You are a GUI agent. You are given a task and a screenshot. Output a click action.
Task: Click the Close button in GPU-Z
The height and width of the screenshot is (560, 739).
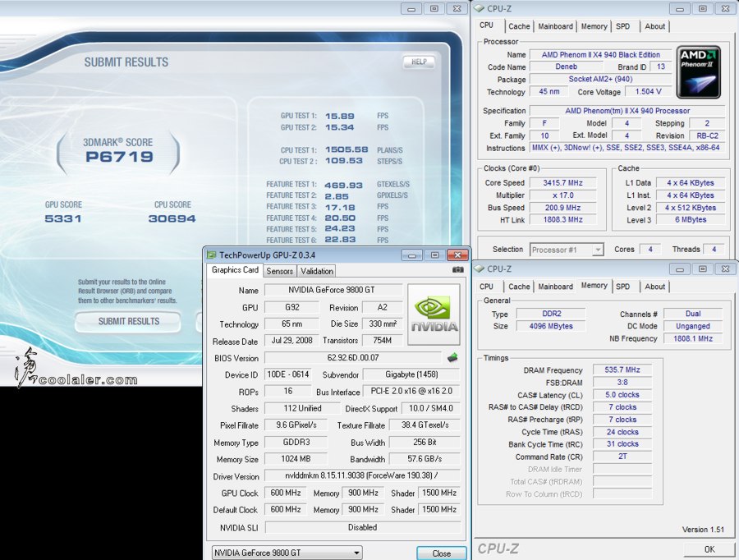(x=442, y=553)
